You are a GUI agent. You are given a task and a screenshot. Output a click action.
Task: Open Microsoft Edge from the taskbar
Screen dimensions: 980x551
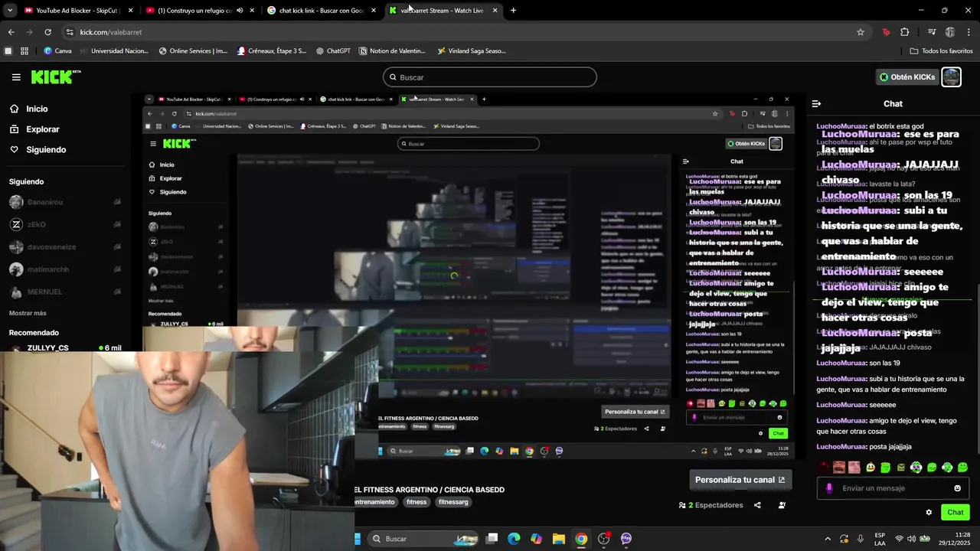[514, 539]
